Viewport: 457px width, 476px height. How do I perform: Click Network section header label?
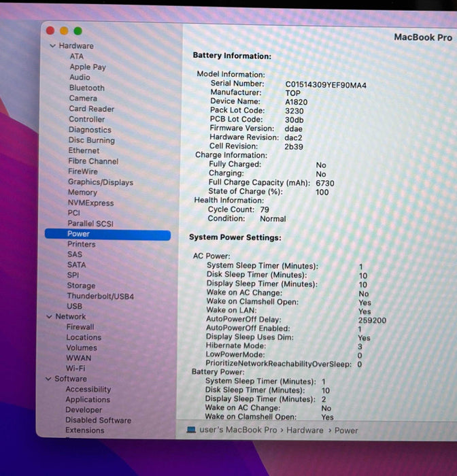pyautogui.click(x=71, y=317)
